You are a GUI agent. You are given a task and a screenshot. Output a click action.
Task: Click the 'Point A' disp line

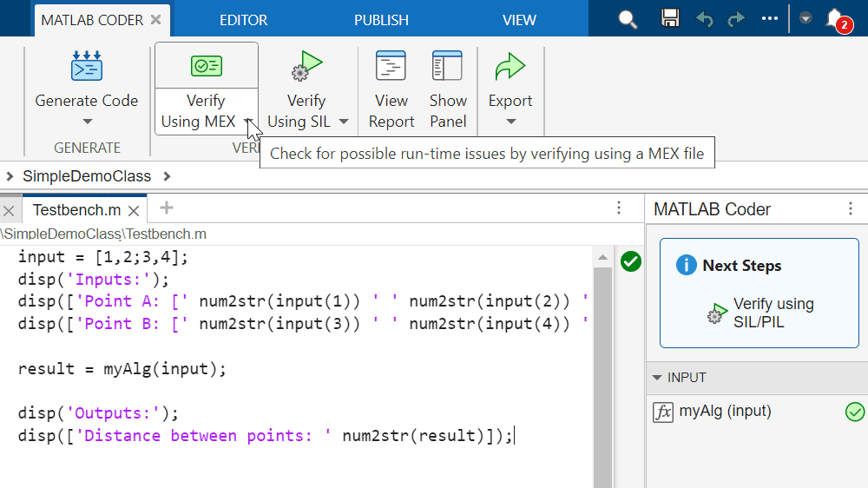pyautogui.click(x=303, y=301)
